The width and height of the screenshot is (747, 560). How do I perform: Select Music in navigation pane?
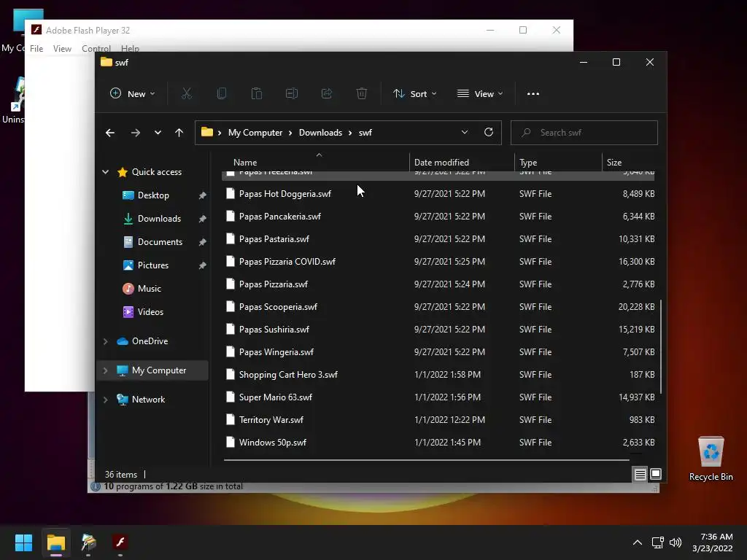(149, 289)
